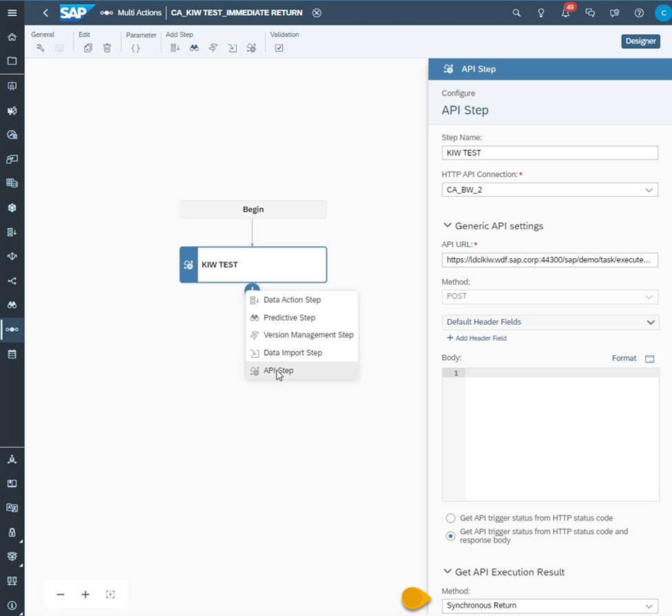The width and height of the screenshot is (672, 616).
Task: Open the main hamburger menu
Action: 12,13
